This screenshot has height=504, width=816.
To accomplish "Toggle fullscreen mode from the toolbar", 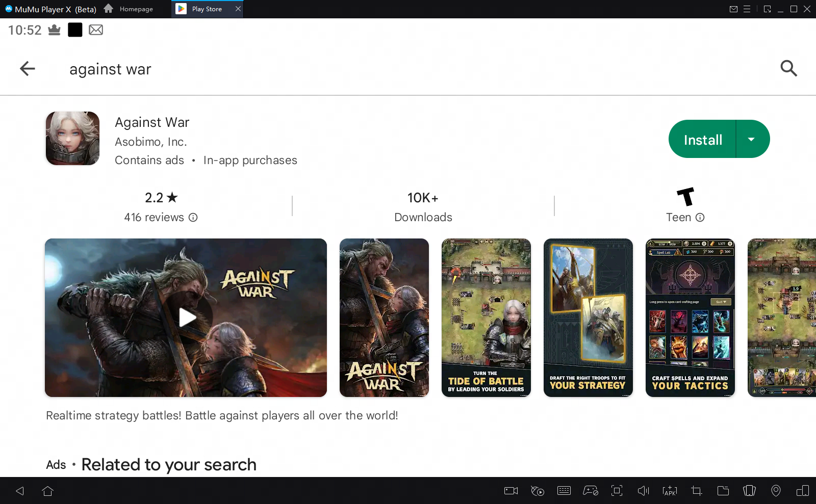I will pyautogui.click(x=617, y=490).
